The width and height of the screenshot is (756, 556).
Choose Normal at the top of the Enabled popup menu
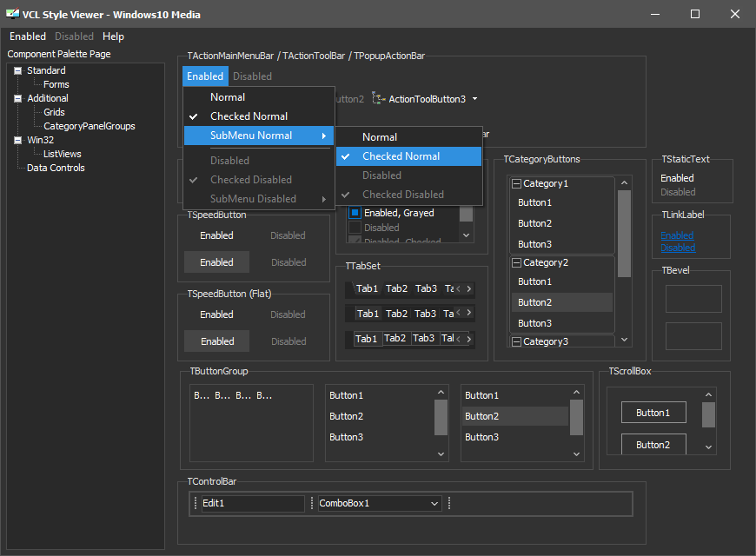260,97
